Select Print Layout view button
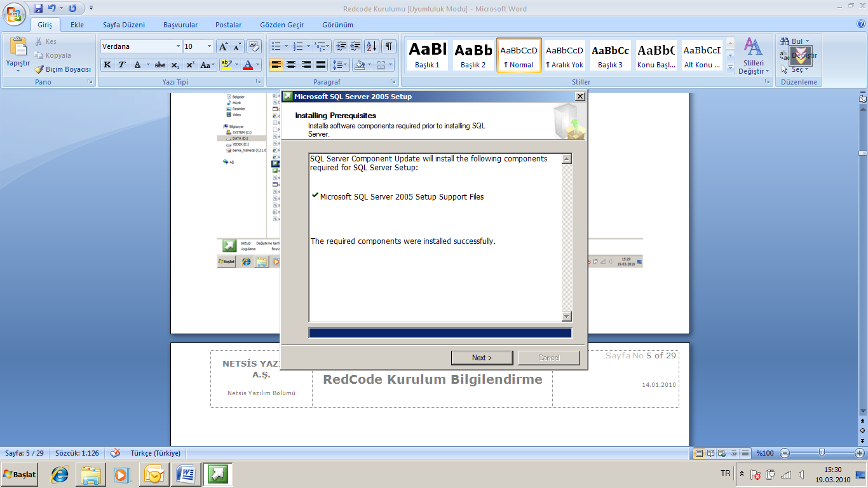The image size is (868, 488). (x=699, y=453)
